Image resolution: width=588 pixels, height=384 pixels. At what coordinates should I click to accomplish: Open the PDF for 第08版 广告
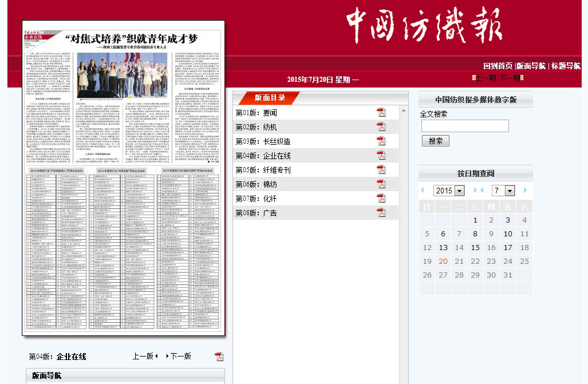coord(381,212)
